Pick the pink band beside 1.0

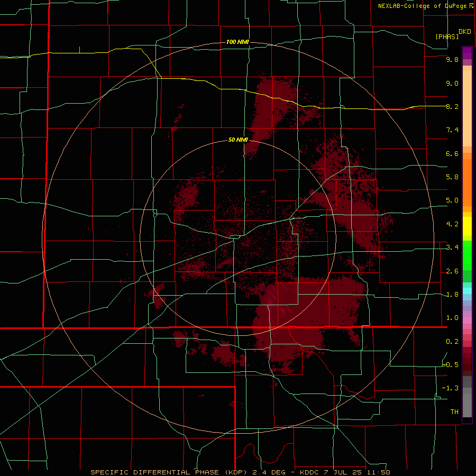467,321
